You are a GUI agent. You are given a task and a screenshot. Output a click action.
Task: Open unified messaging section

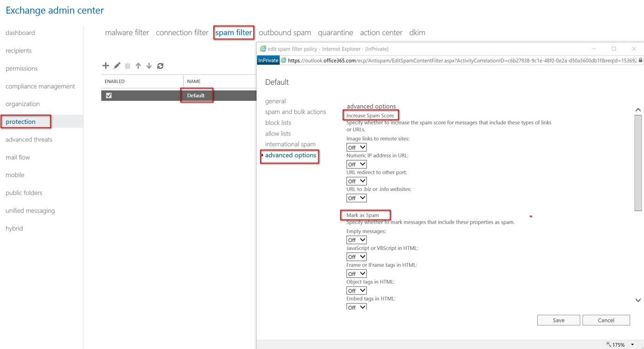click(30, 210)
